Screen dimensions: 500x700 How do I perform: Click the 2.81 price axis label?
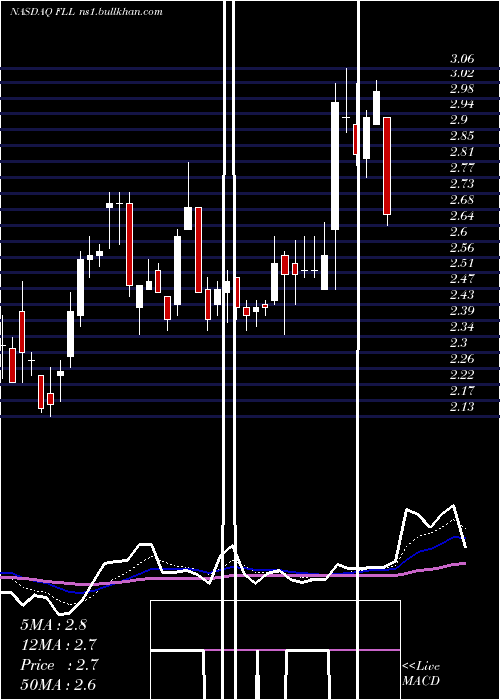pyautogui.click(x=462, y=152)
